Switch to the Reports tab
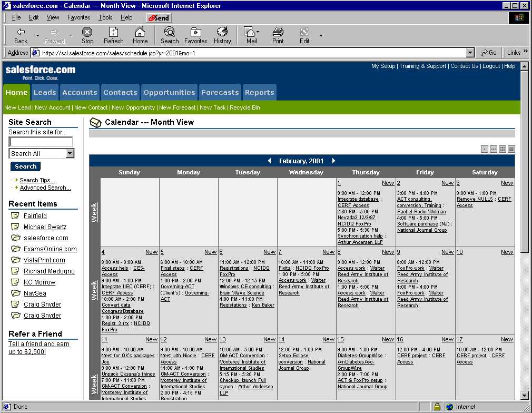 [x=259, y=92]
